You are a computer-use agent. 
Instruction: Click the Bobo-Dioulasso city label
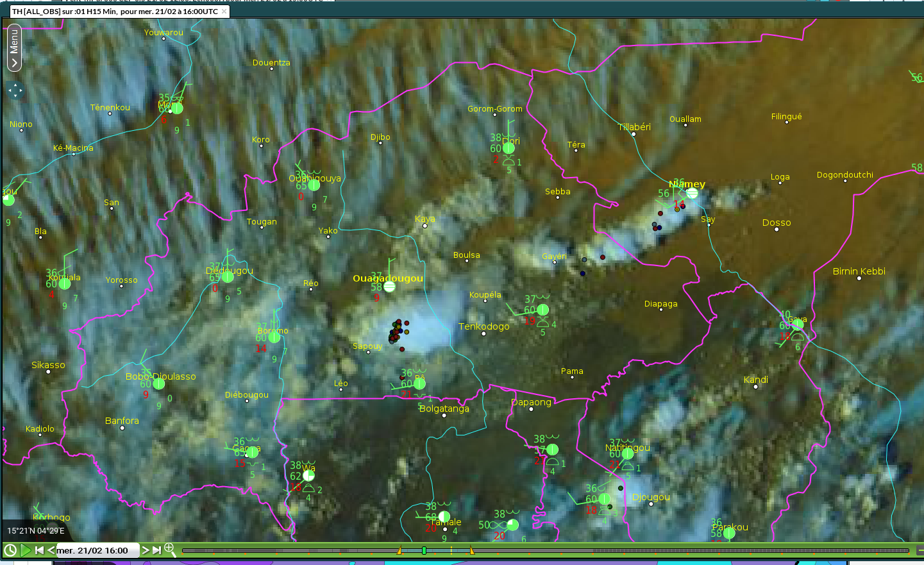click(161, 376)
